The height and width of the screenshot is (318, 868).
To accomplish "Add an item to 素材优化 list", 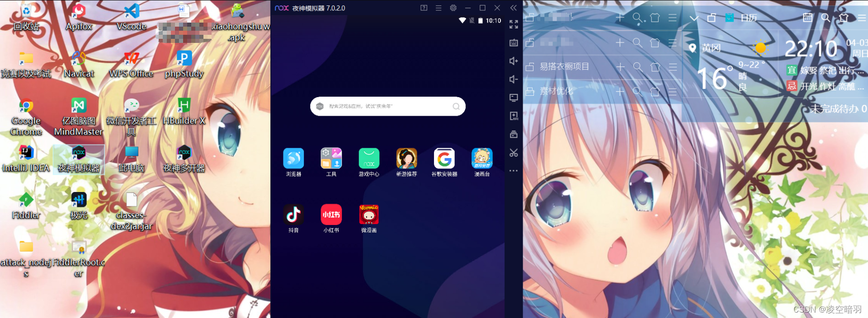I will [x=620, y=91].
